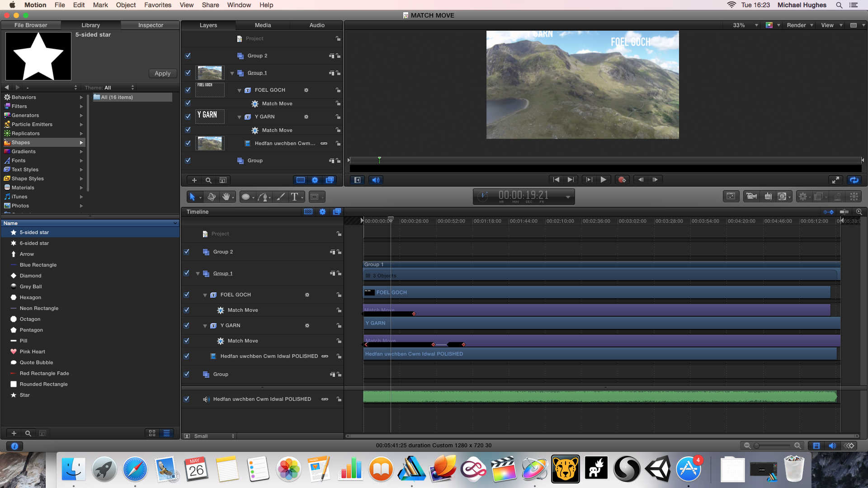
Task: Select the Paint Stroke tool
Action: pos(281,197)
